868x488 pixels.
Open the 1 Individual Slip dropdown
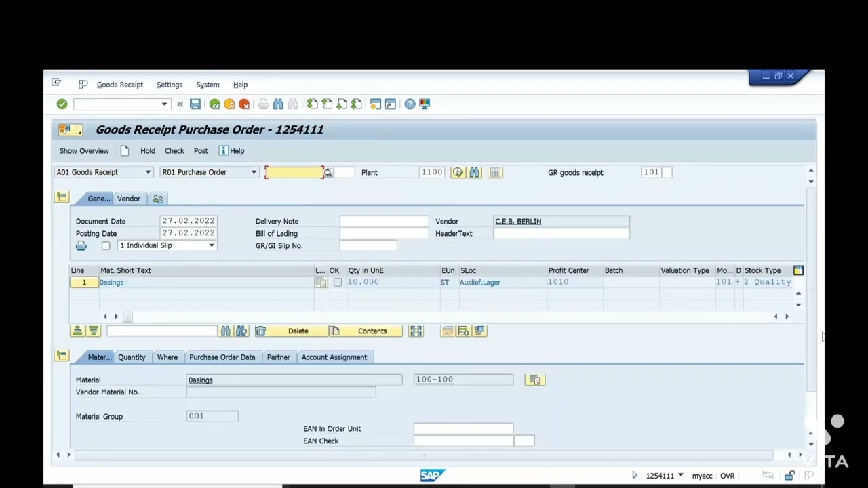tap(212, 245)
